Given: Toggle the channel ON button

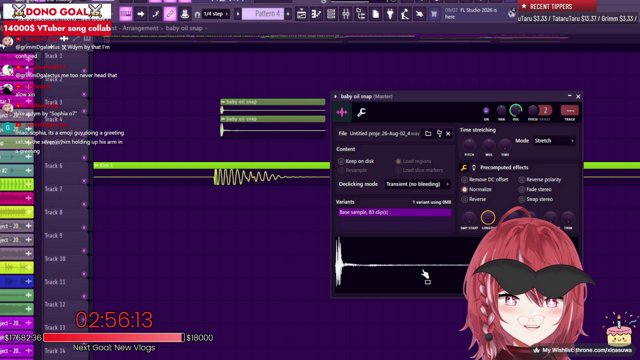Looking at the screenshot, I should pos(486,111).
